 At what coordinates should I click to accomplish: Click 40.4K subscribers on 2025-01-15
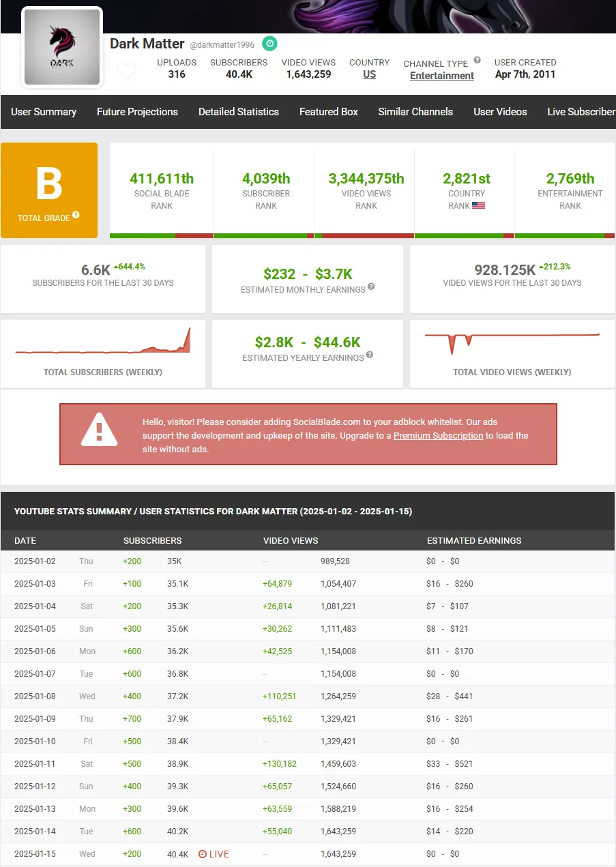[177, 854]
